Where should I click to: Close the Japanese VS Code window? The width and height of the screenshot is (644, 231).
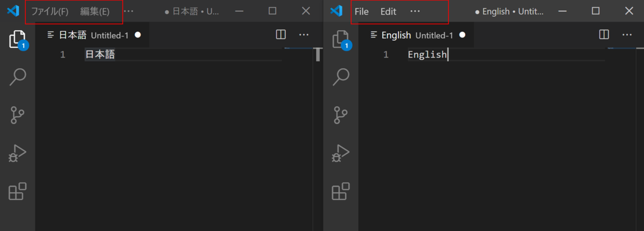[306, 11]
